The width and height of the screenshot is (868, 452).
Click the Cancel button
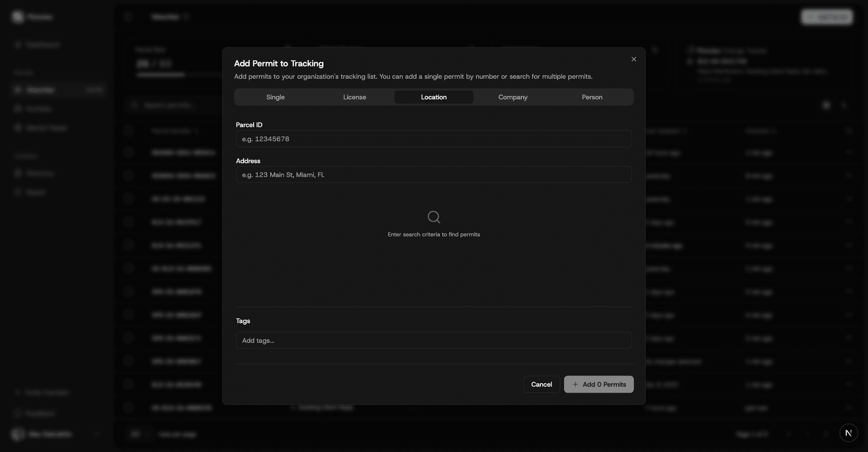pos(541,384)
